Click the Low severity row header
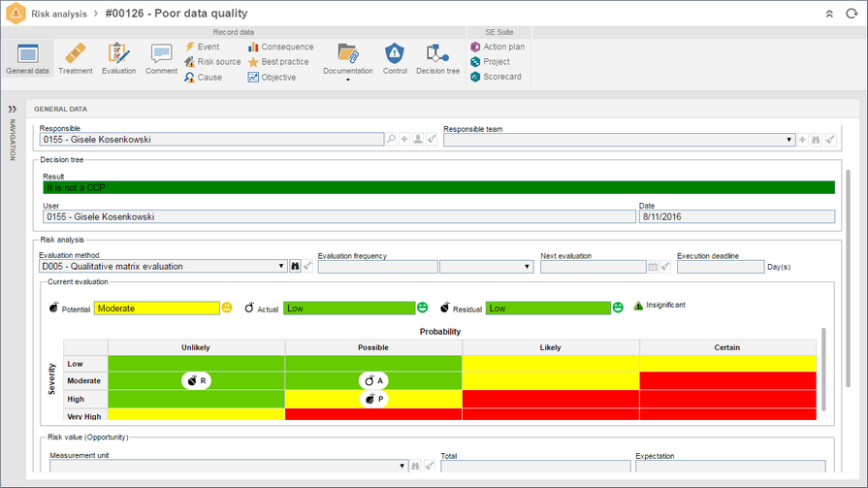 pos(85,364)
